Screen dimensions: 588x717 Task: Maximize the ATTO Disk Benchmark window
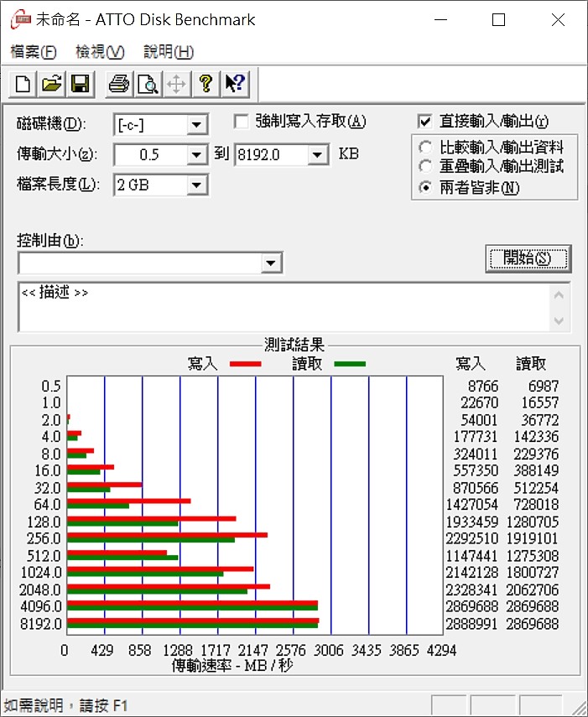[x=499, y=19]
